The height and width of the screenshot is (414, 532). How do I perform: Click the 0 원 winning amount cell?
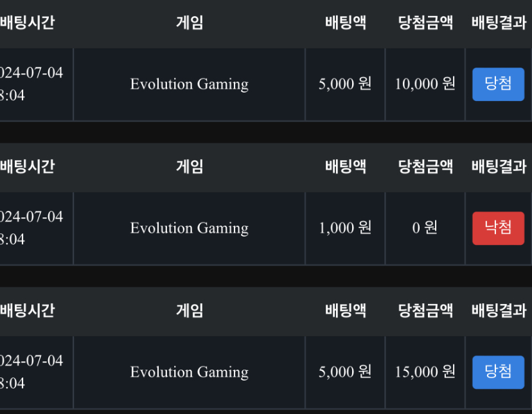[x=425, y=228]
